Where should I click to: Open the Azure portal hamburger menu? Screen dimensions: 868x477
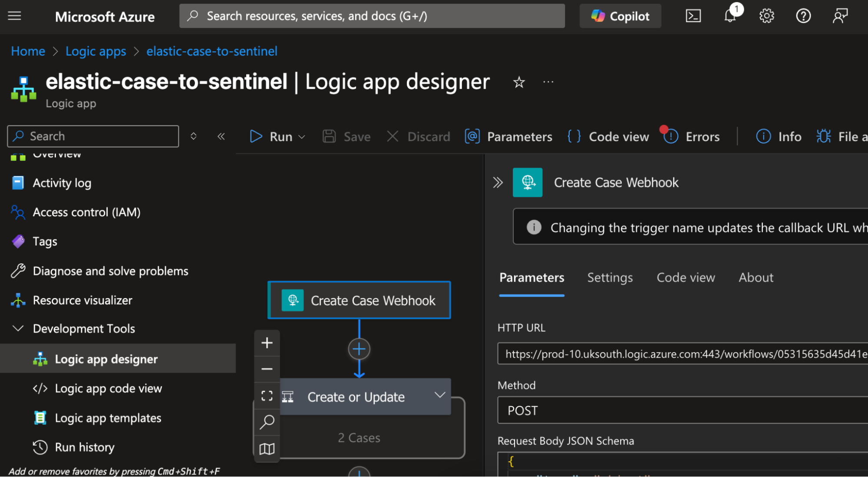[x=14, y=16]
